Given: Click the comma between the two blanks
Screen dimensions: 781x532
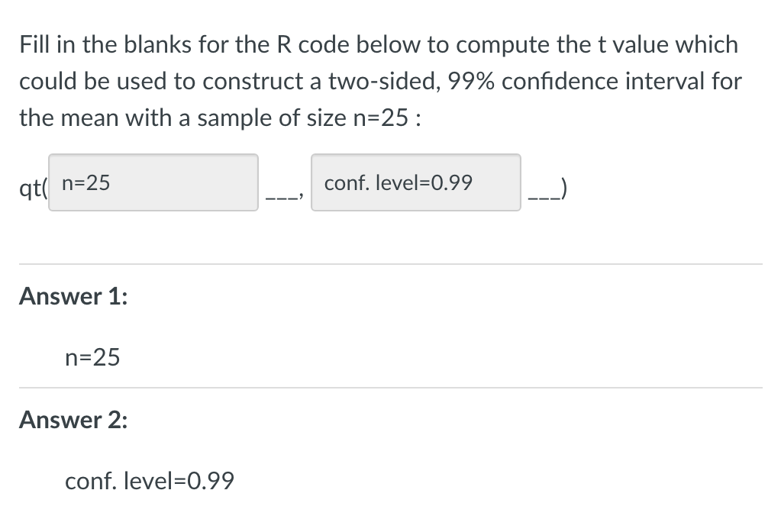Looking at the screenshot, I should [x=302, y=197].
